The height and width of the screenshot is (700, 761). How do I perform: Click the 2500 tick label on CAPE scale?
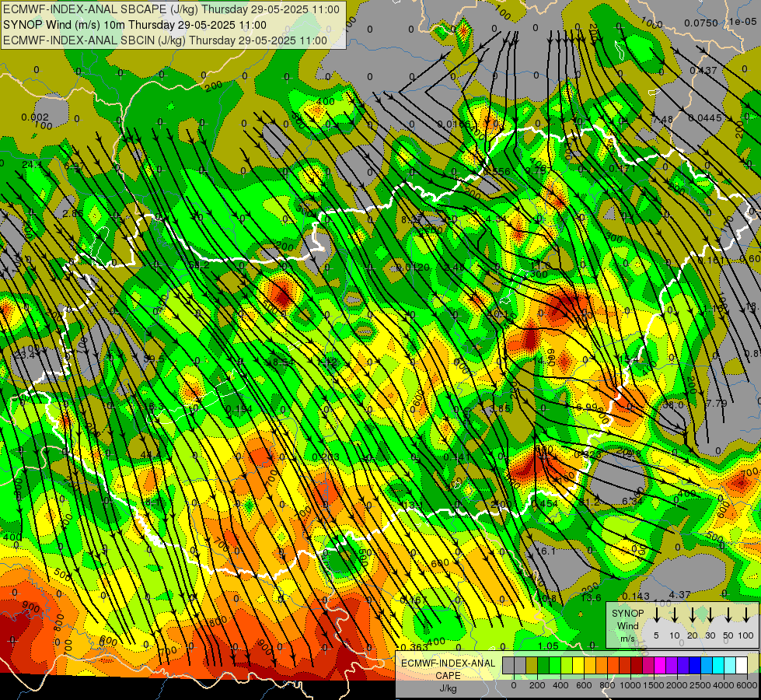[700, 685]
